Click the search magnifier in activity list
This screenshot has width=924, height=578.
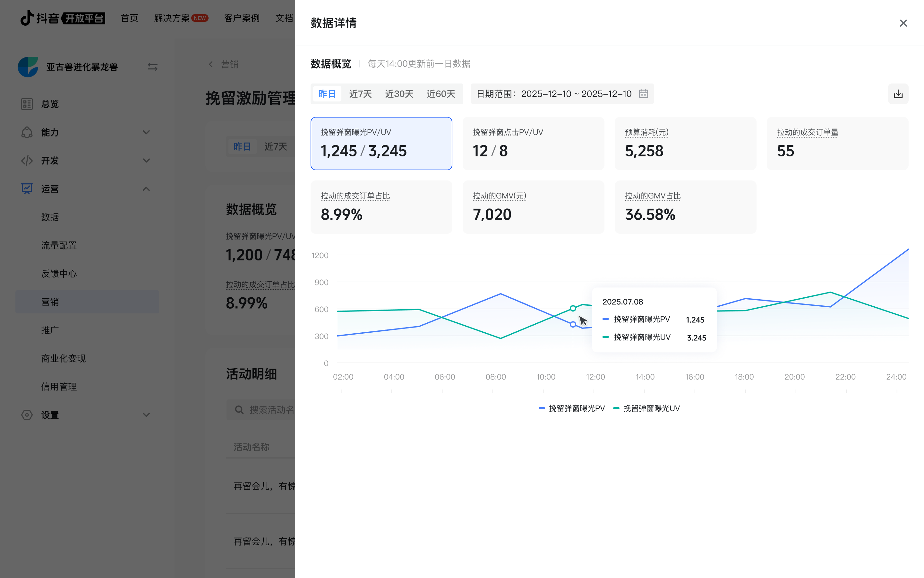[x=239, y=410]
